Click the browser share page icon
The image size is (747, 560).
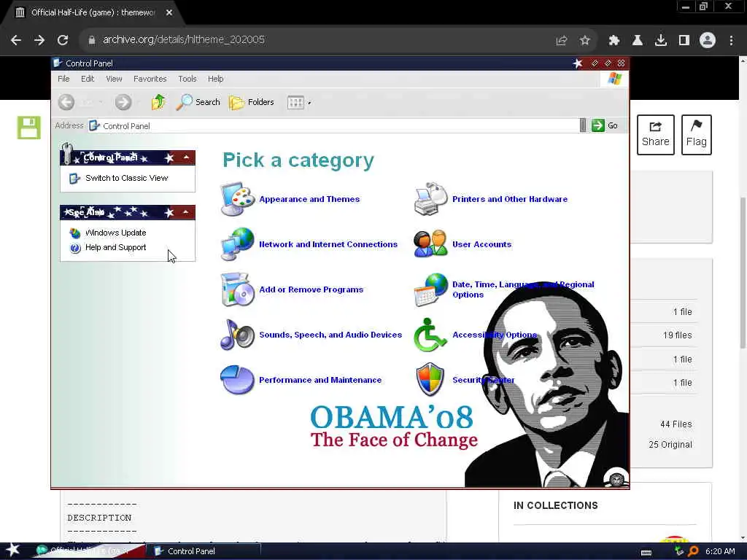coord(561,41)
